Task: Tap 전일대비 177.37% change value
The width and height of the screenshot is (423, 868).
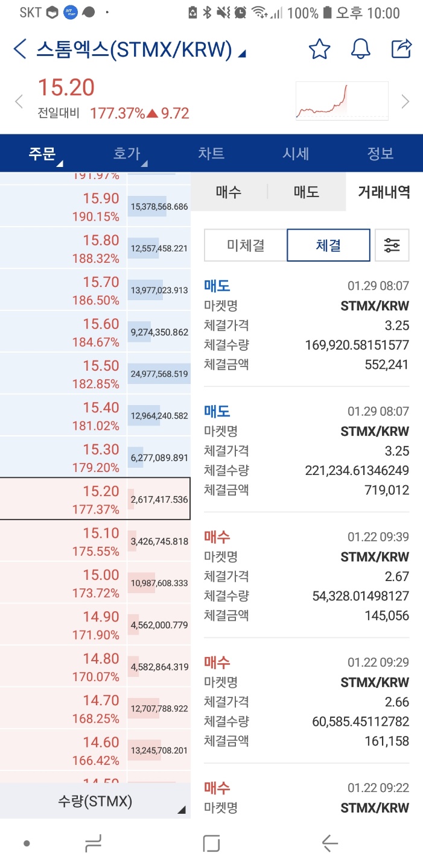Action: coord(118,113)
